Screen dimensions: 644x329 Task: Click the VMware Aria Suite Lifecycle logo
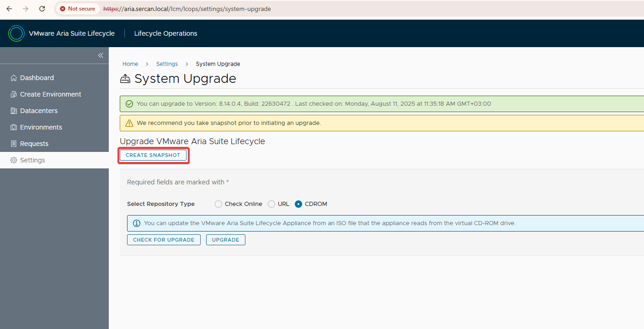16,33
